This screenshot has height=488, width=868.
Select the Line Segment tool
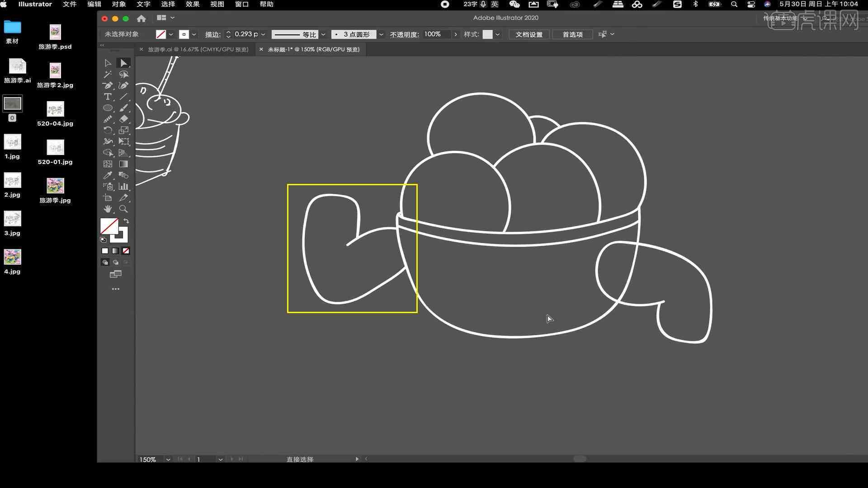(123, 97)
